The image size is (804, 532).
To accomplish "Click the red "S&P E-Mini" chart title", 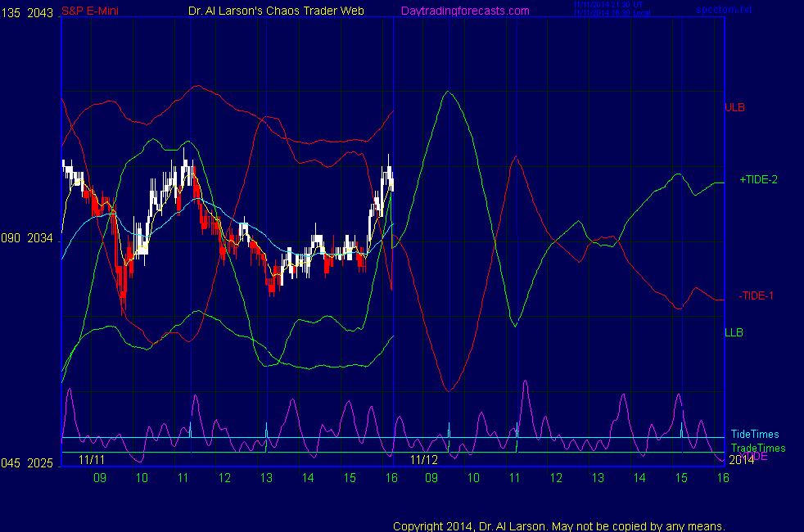I will point(90,11).
